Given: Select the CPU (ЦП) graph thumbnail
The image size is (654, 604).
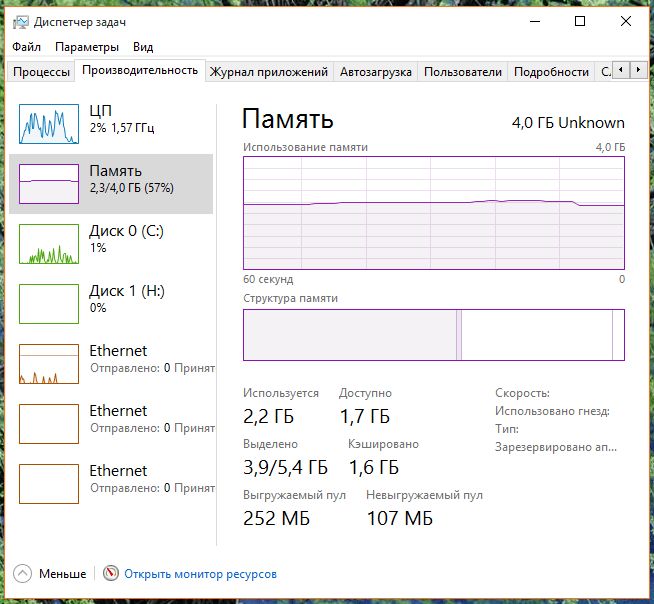Looking at the screenshot, I should click(x=49, y=124).
